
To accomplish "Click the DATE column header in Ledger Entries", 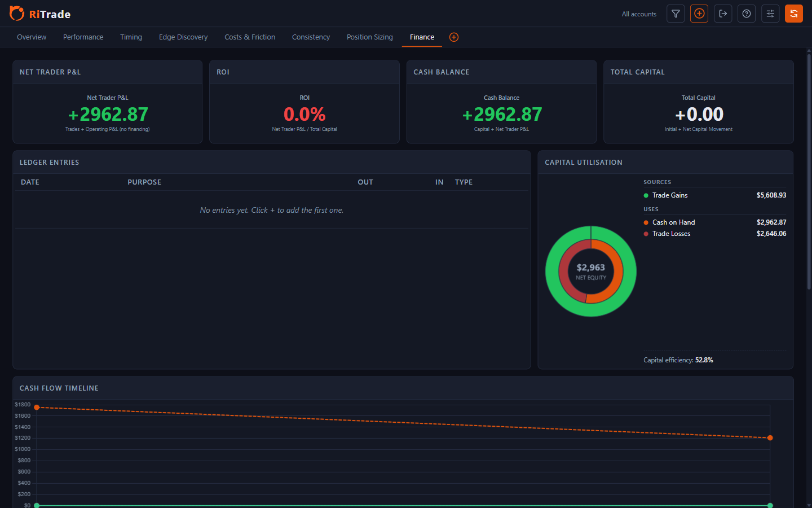I will click(30, 182).
